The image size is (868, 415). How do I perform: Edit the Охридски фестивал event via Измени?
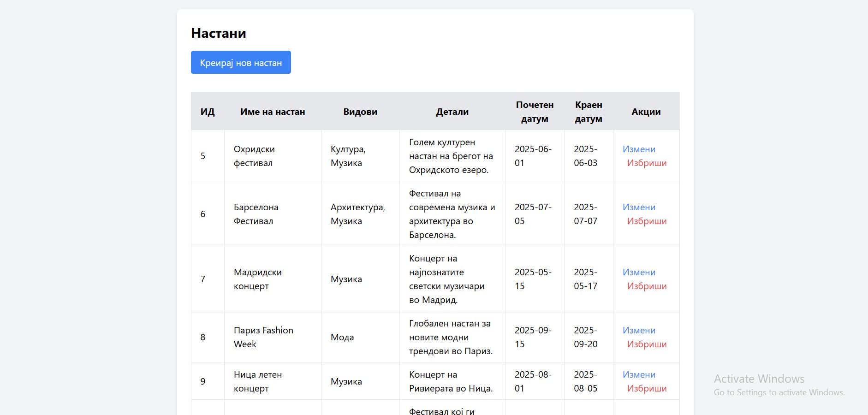tap(639, 149)
